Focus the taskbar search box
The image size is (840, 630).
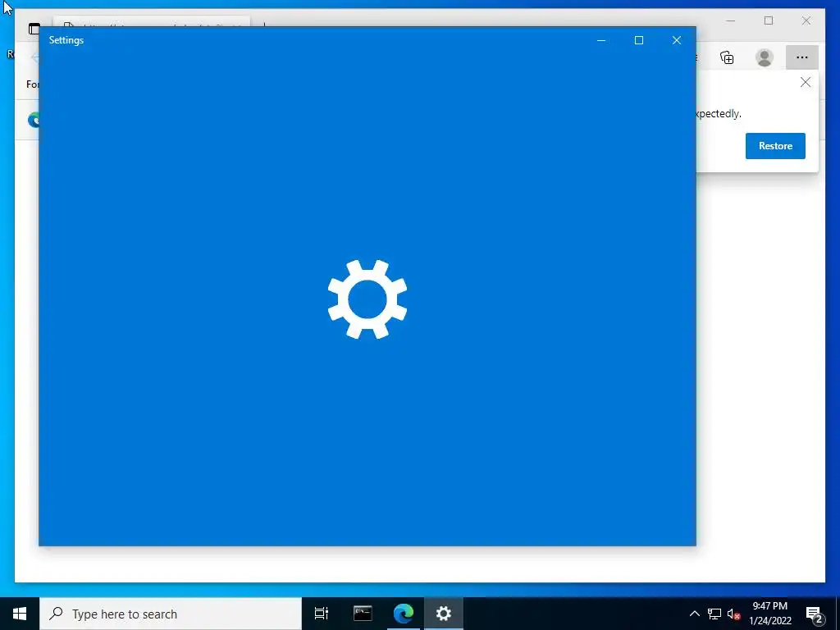pos(171,614)
